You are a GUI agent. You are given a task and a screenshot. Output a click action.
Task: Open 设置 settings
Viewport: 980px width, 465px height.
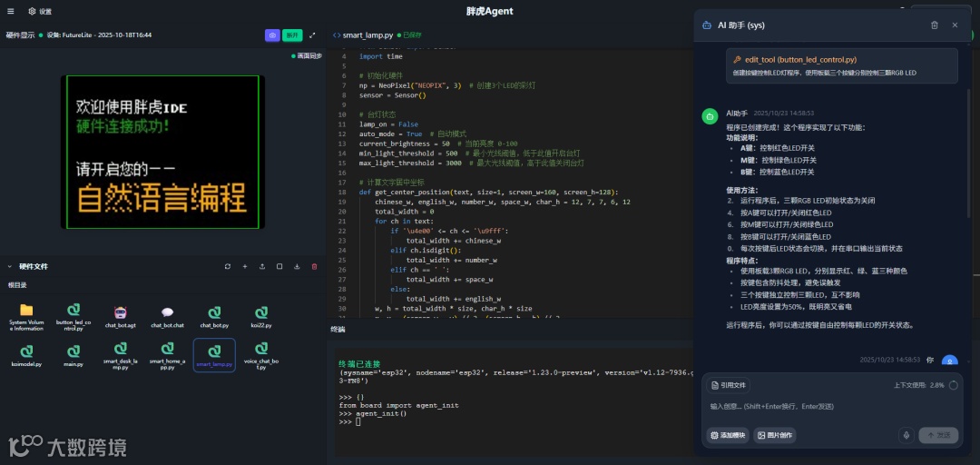coord(40,11)
